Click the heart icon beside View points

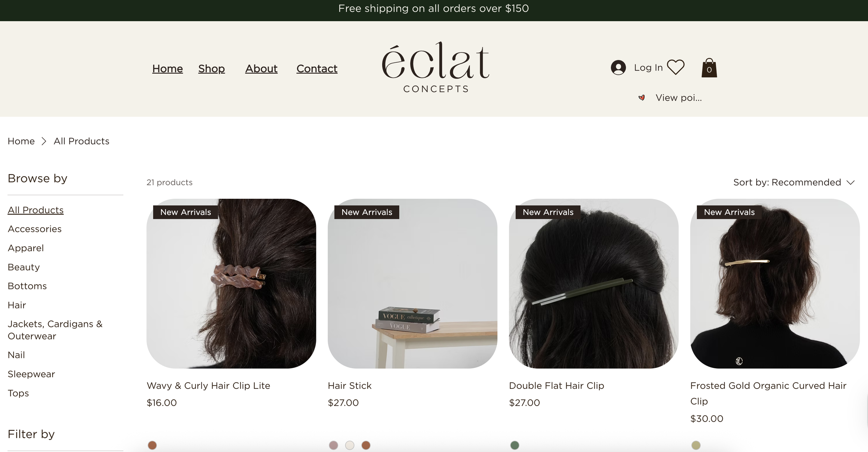point(642,98)
